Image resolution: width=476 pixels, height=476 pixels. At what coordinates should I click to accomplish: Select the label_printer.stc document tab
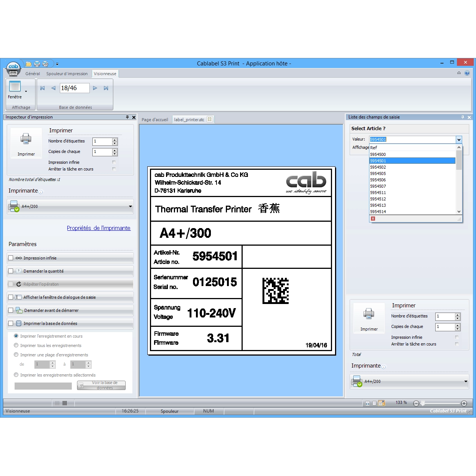(x=189, y=120)
